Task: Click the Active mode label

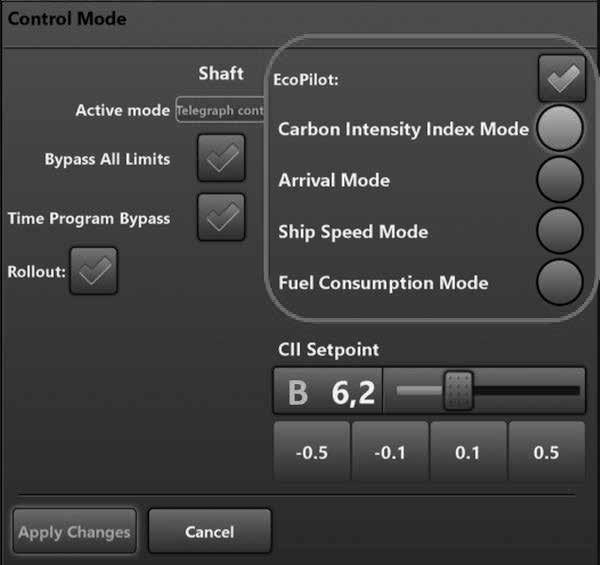Action: tap(122, 110)
